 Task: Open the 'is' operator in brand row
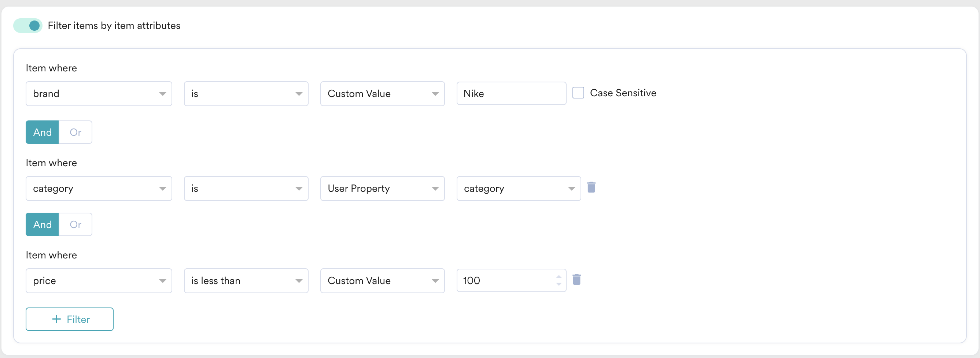pos(246,94)
